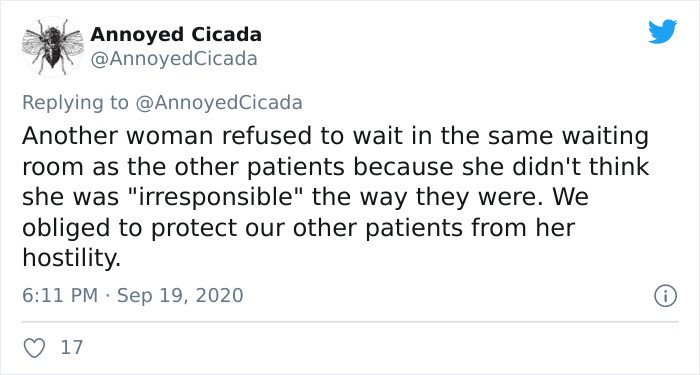
Task: Click the word "obliged" in the tweet
Action: (67, 228)
